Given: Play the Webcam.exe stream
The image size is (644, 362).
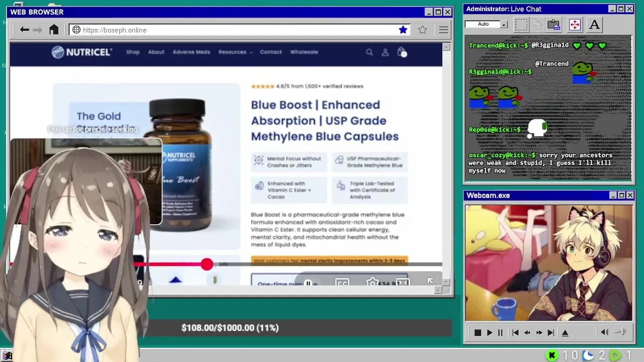Looking at the screenshot, I should (x=489, y=333).
